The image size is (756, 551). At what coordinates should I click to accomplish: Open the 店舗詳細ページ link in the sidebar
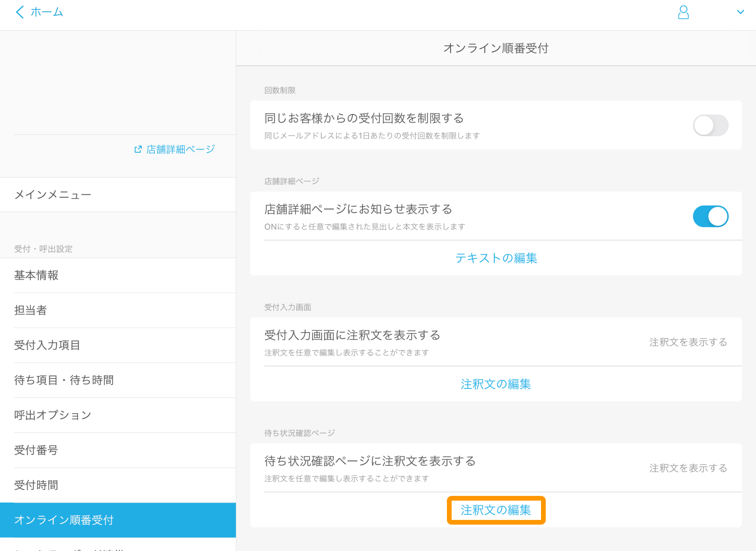180,150
